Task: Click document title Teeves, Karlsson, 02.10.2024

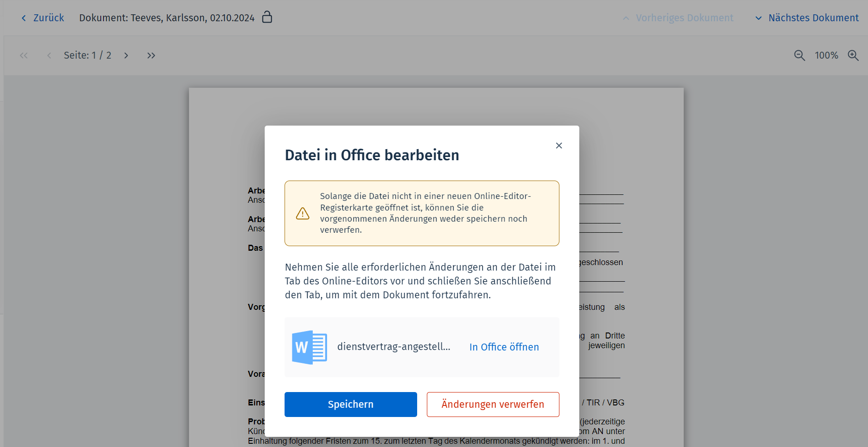Action: click(x=193, y=18)
